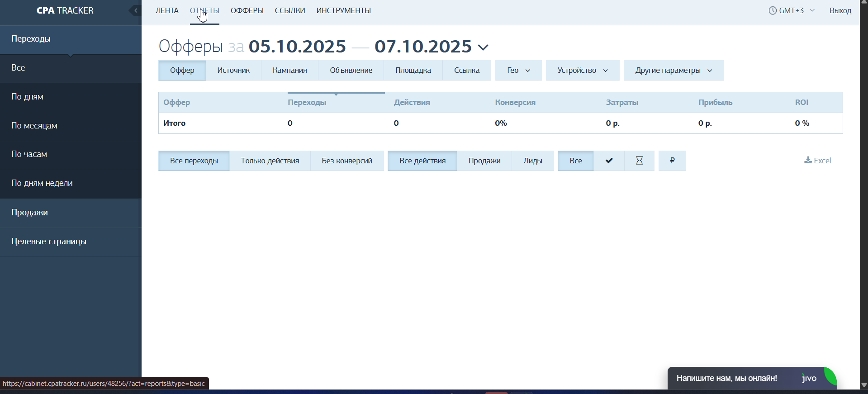
Task: Select the 'Продажи' actions filter
Action: pyautogui.click(x=484, y=161)
